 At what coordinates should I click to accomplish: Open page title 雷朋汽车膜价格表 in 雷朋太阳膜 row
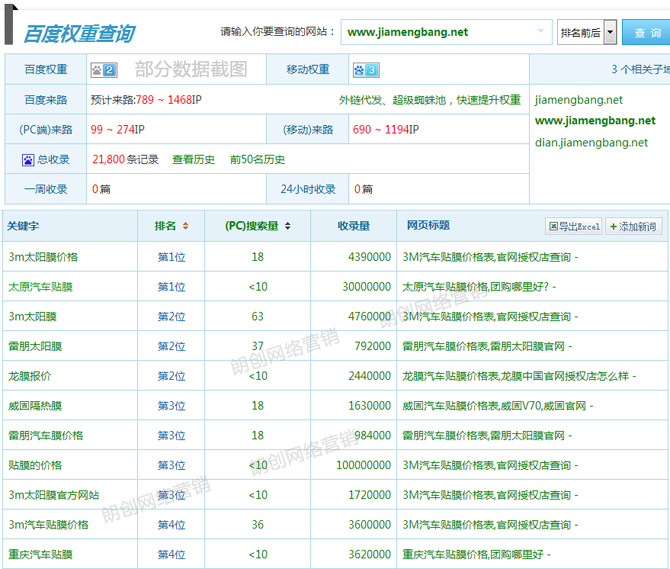[487, 346]
